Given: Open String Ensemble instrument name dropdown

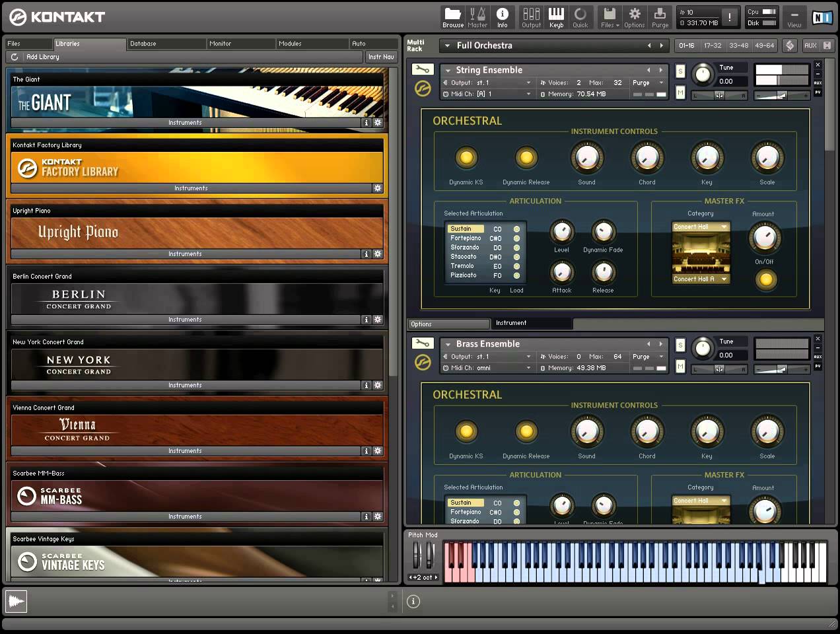Looking at the screenshot, I should 448,70.
